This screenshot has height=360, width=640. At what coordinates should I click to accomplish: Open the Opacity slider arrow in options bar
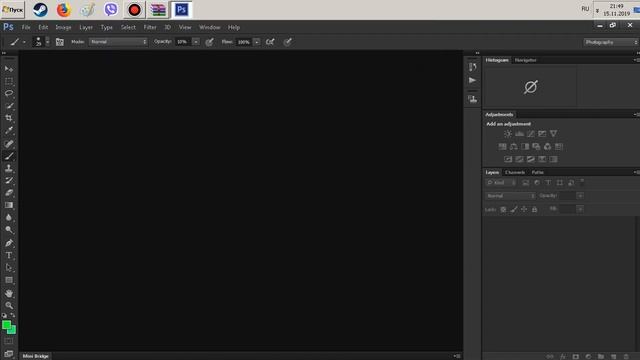(196, 42)
